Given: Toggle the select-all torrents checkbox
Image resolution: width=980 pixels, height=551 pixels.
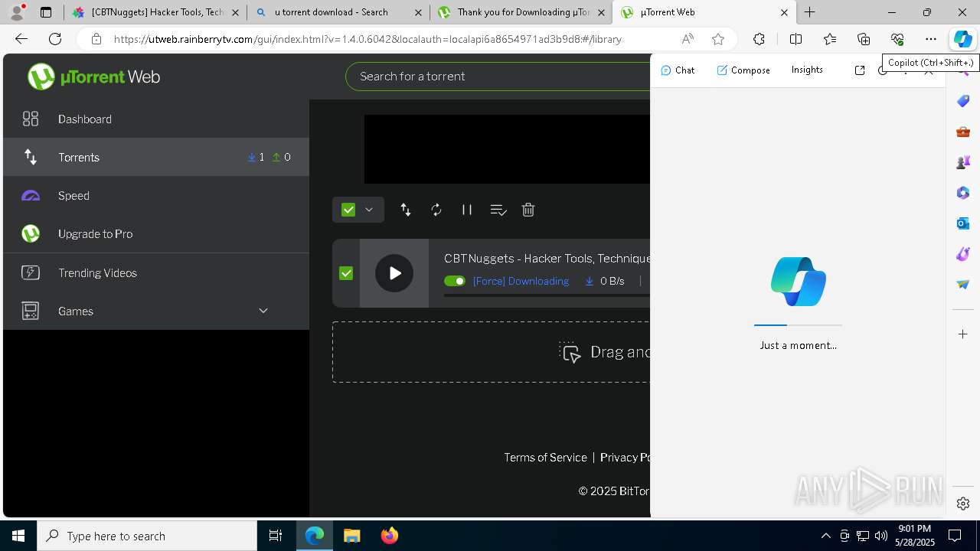Looking at the screenshot, I should point(348,210).
